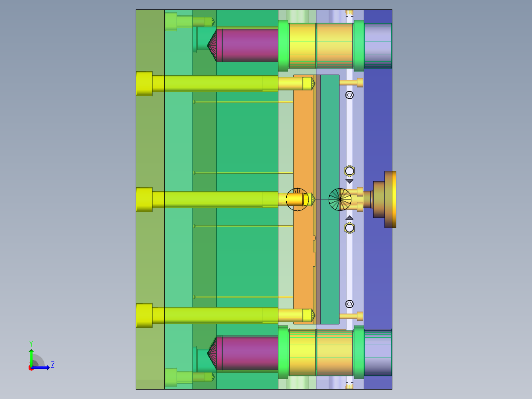This screenshot has height=399, width=532.
Task: Click the downward triangle marker under the upper hex nut
Action: 349,181
